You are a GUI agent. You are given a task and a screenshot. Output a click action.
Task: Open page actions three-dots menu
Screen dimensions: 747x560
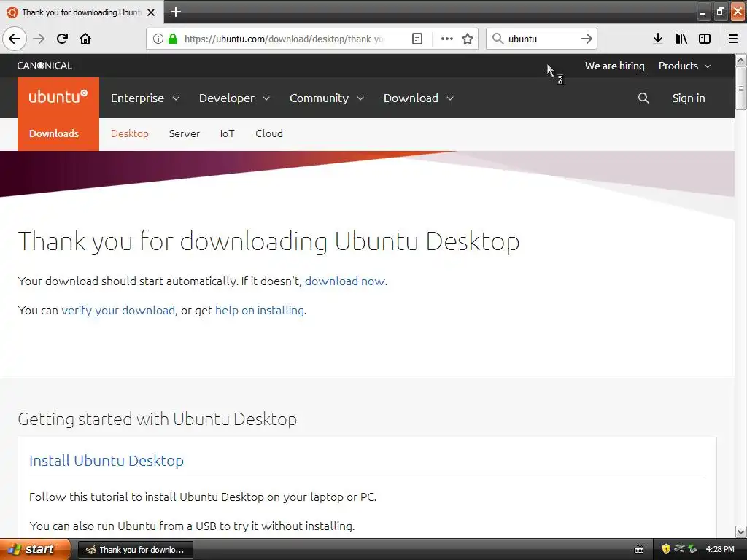[447, 39]
